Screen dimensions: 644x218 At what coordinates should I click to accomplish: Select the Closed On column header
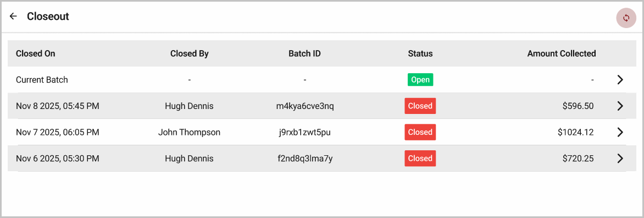click(x=35, y=53)
